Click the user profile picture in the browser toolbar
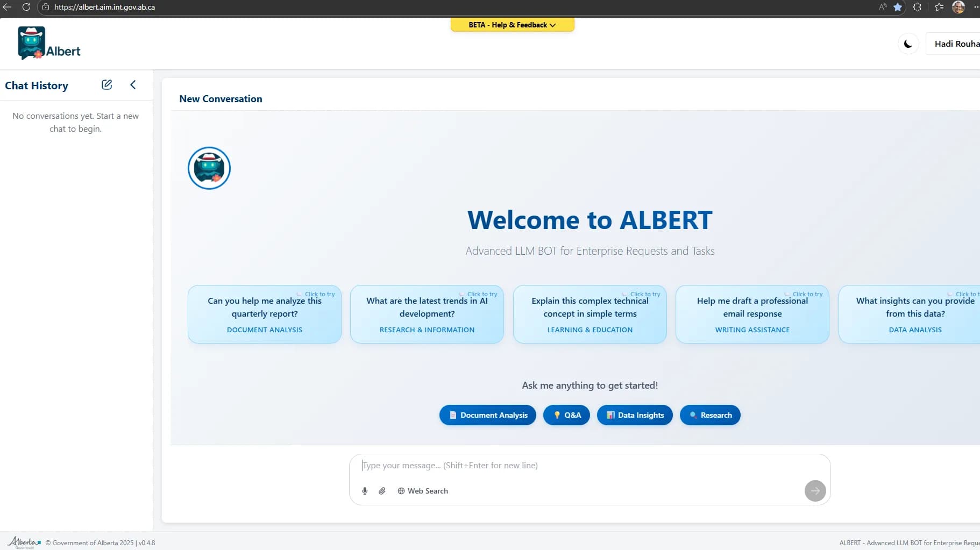 point(959,8)
